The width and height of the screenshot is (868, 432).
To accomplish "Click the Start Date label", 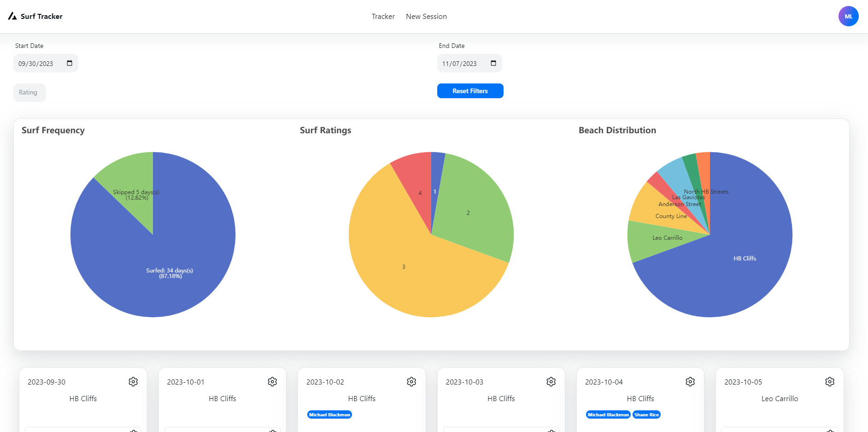I will (x=29, y=46).
